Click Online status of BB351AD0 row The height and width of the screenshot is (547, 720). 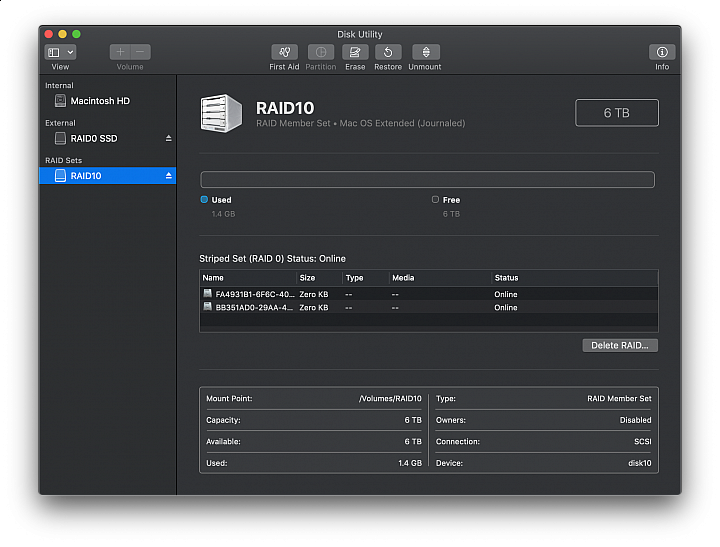click(506, 308)
